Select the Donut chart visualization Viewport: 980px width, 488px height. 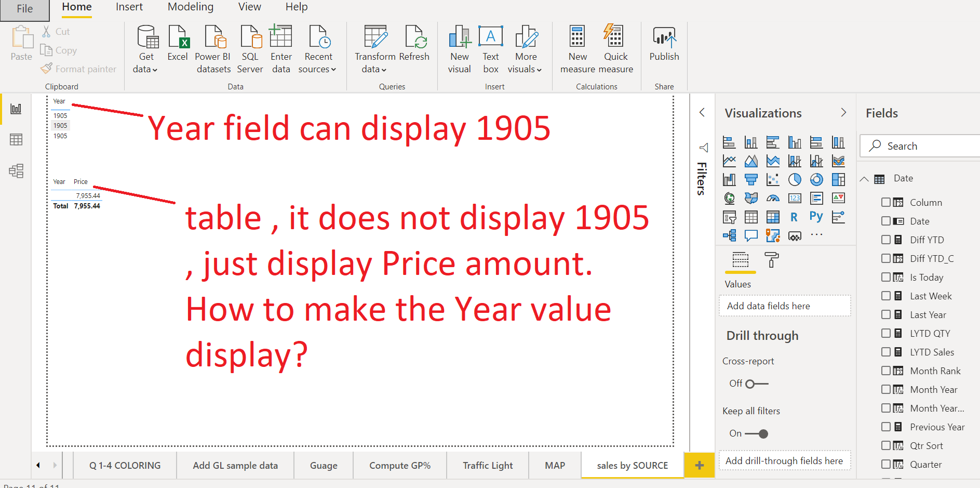pyautogui.click(x=816, y=180)
